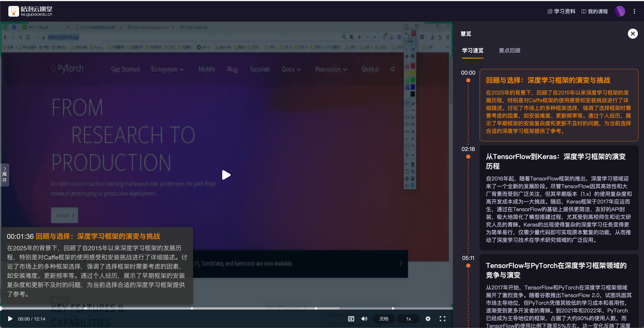
Task: Click the last chapter marker on the progress bar
Action: point(393,308)
